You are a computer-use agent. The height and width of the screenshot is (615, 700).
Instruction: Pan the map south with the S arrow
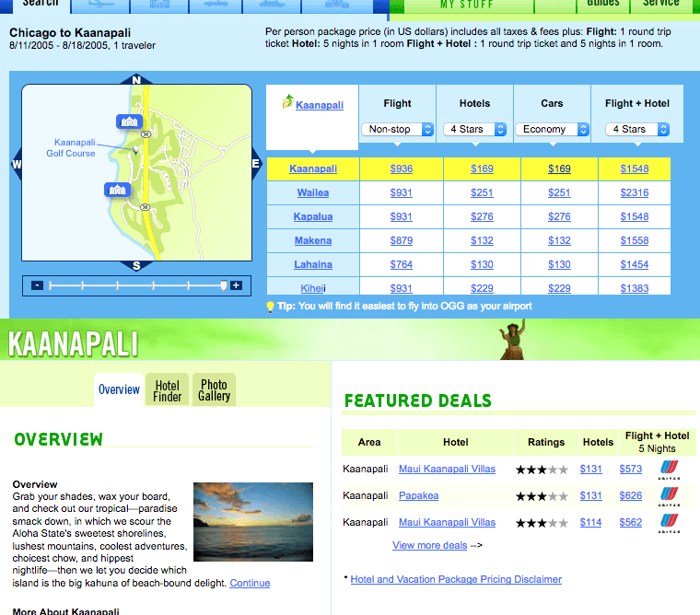coord(136,266)
